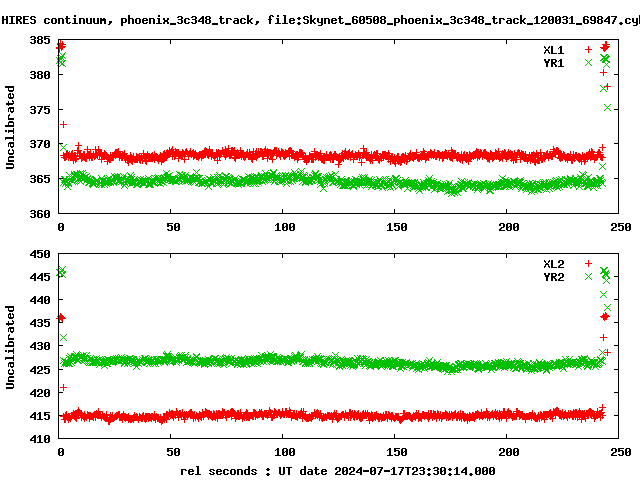Click the red plus marker beside XL1
This screenshot has height=480, width=640.
588,50
